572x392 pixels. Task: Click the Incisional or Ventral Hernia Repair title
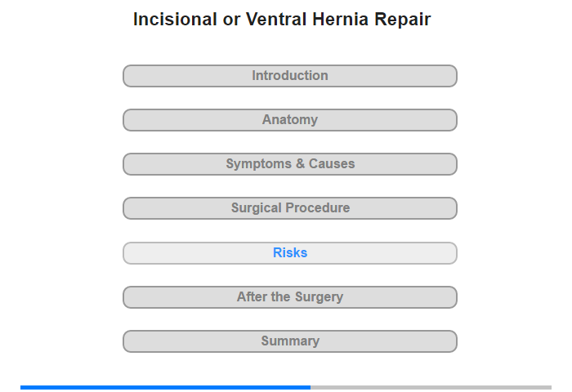tap(282, 20)
